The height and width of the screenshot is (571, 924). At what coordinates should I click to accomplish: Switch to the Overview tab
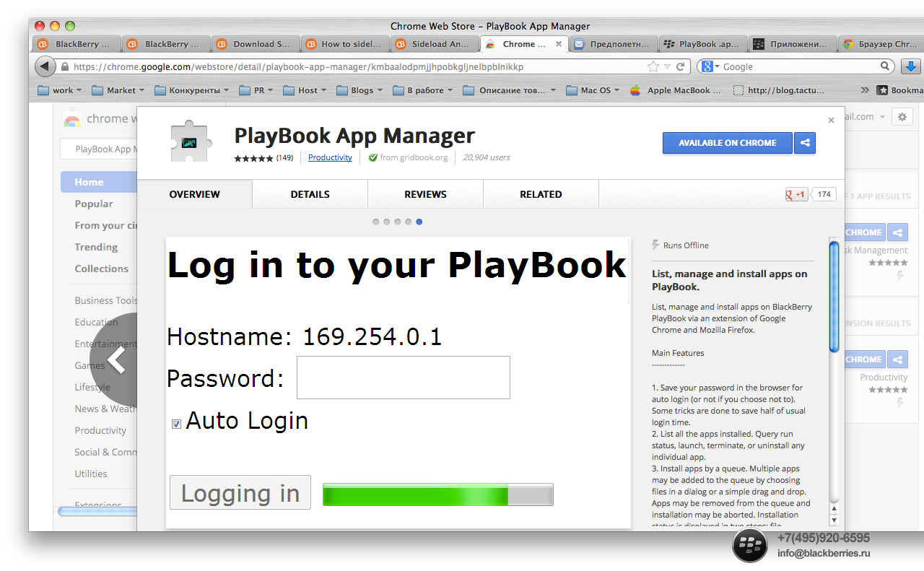[x=195, y=194]
